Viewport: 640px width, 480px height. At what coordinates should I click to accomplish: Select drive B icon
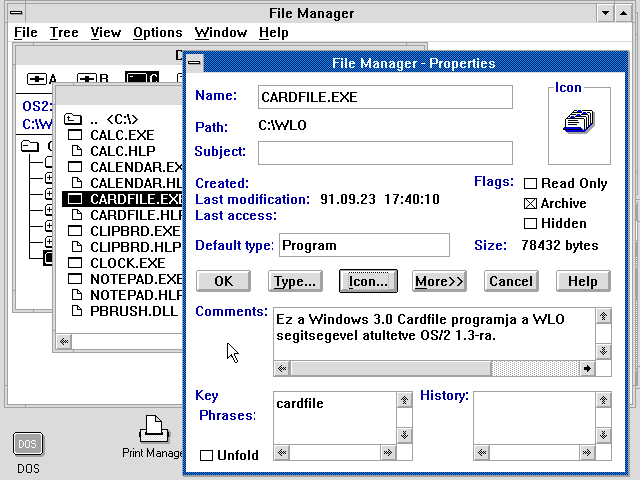coord(87,78)
